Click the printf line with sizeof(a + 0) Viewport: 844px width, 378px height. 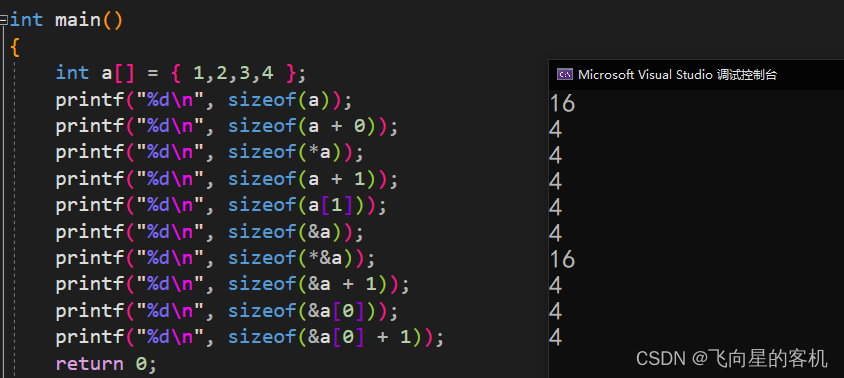(227, 126)
